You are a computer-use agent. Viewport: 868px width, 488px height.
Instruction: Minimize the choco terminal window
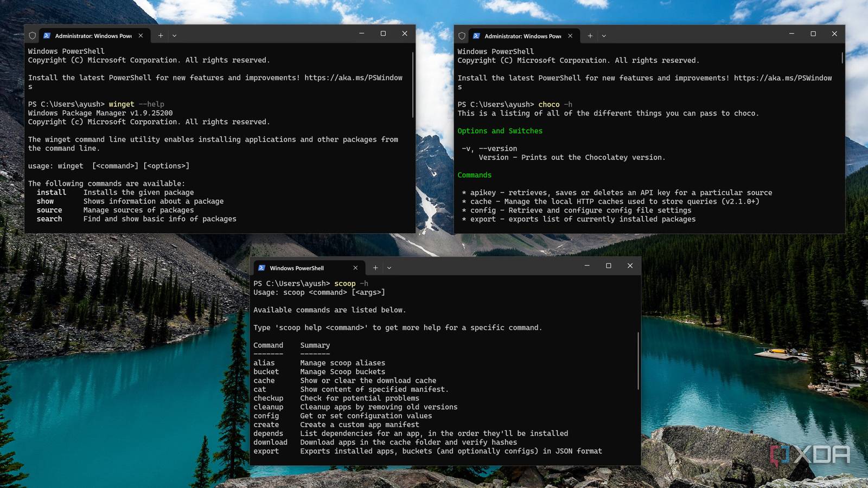tap(792, 34)
